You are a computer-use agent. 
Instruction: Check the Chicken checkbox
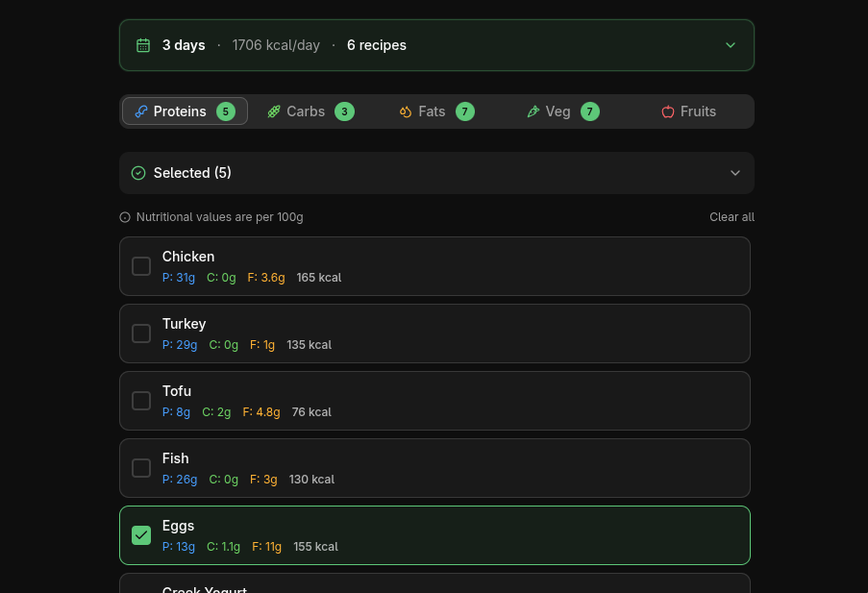(x=141, y=266)
